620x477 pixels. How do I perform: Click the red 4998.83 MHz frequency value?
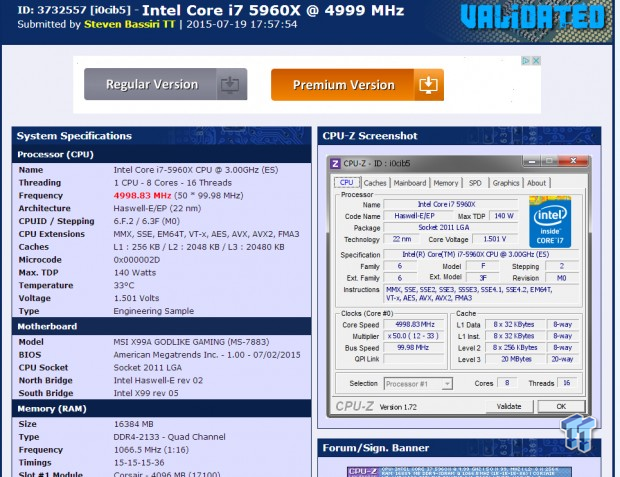(142, 195)
